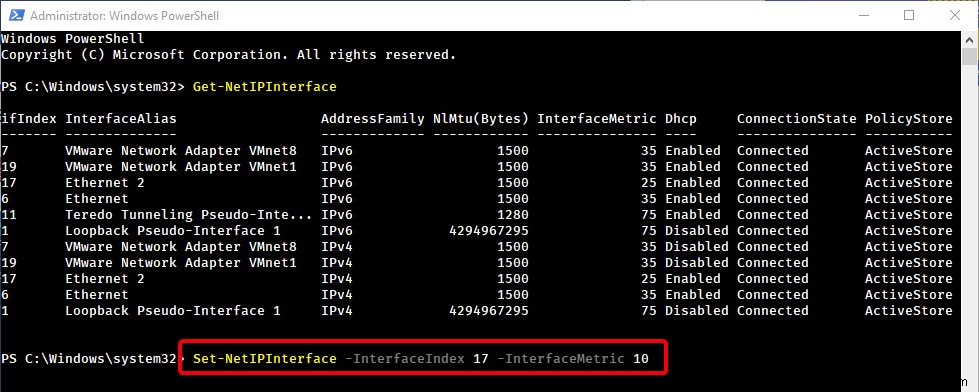Click 4294967295 MTU in the IPv6 Loopback row

click(489, 231)
